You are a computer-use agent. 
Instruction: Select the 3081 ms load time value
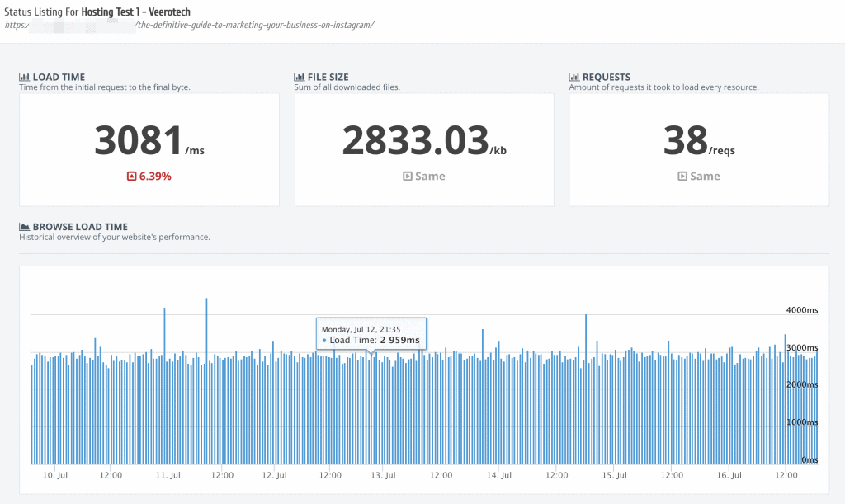[139, 141]
